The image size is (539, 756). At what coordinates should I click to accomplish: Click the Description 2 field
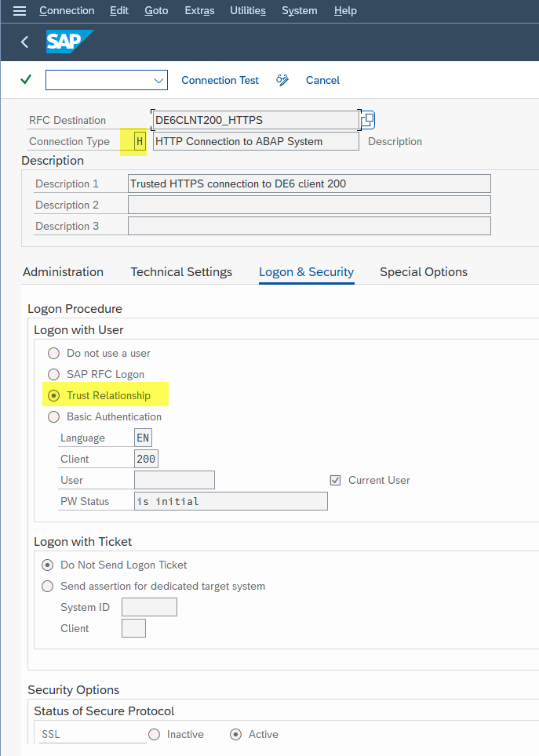[309, 205]
